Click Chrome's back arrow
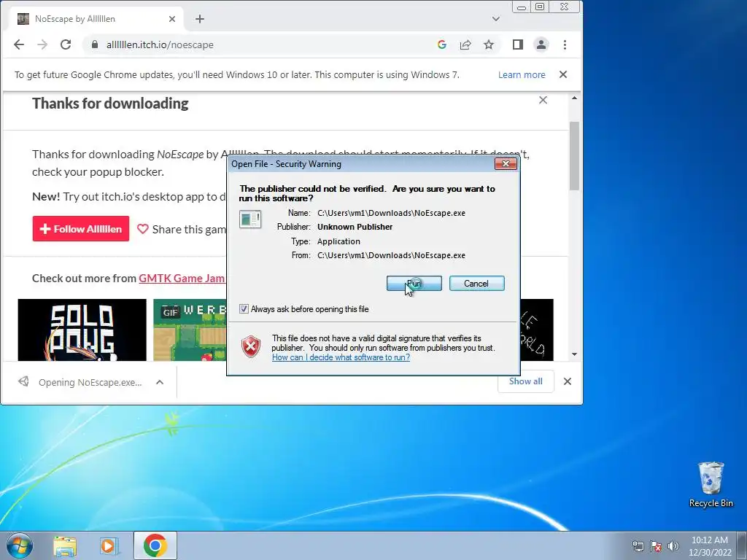The height and width of the screenshot is (560, 747). tap(18, 44)
